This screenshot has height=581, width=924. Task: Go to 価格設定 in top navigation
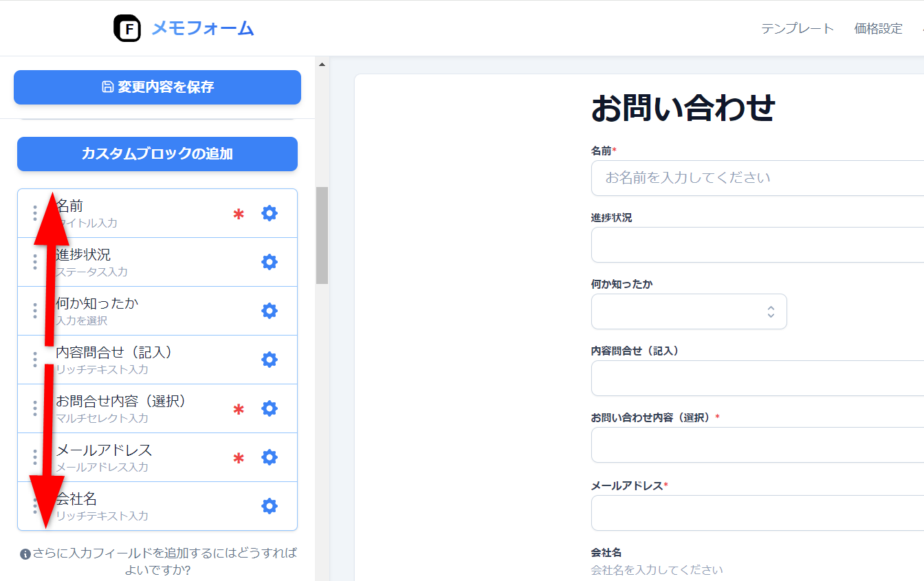[878, 29]
